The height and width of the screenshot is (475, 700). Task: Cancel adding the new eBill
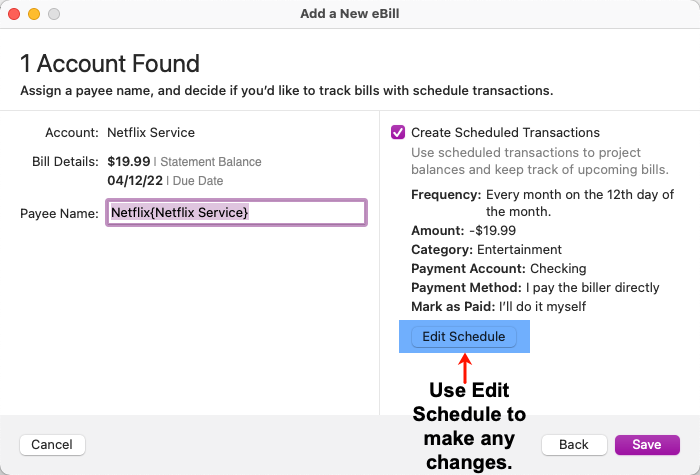(x=52, y=444)
